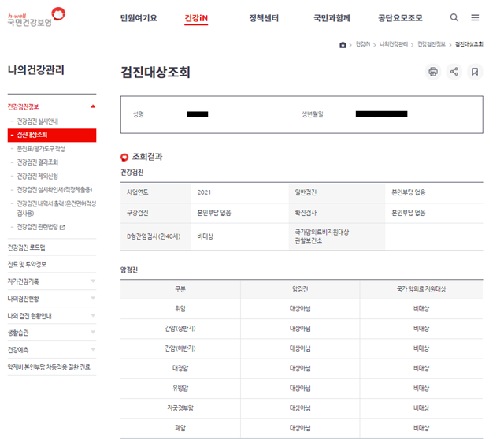Collapse the 건강검진정보 section arrow

pyautogui.click(x=93, y=106)
